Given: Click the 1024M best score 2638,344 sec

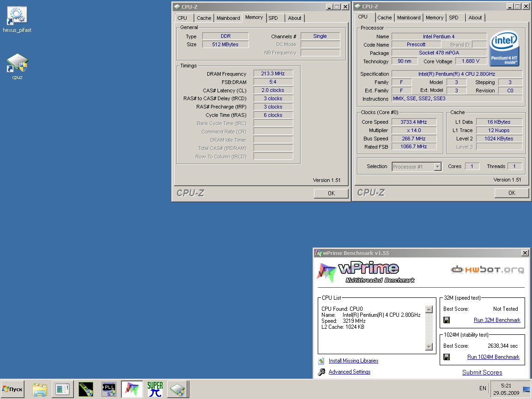Looking at the screenshot, I should click(x=502, y=346).
